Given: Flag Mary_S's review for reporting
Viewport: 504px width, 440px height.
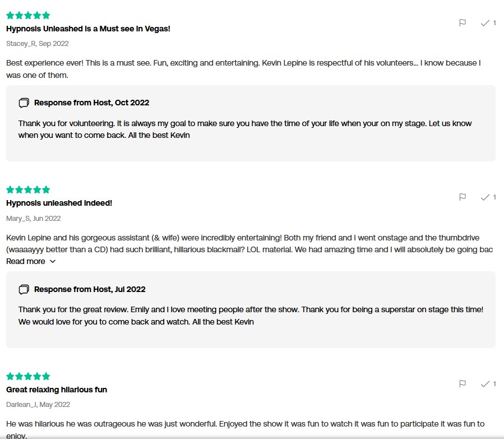Looking at the screenshot, I should click(x=463, y=197).
